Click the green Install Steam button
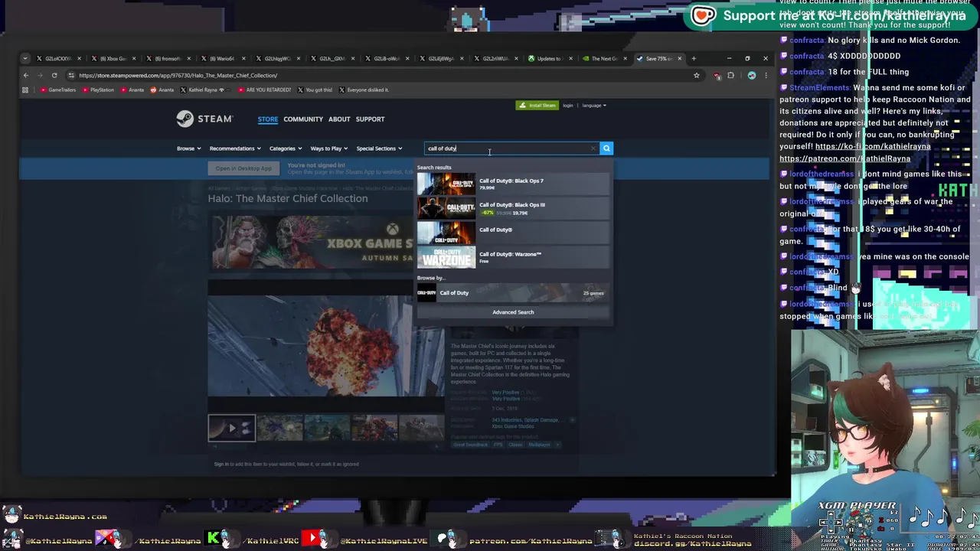The image size is (980, 551). pyautogui.click(x=537, y=106)
